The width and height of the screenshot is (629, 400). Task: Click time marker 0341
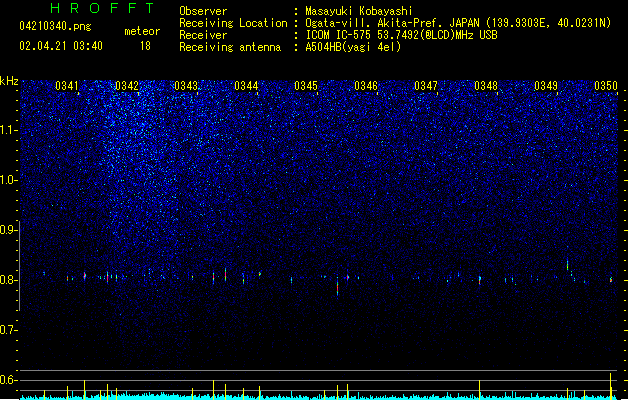click(67, 86)
